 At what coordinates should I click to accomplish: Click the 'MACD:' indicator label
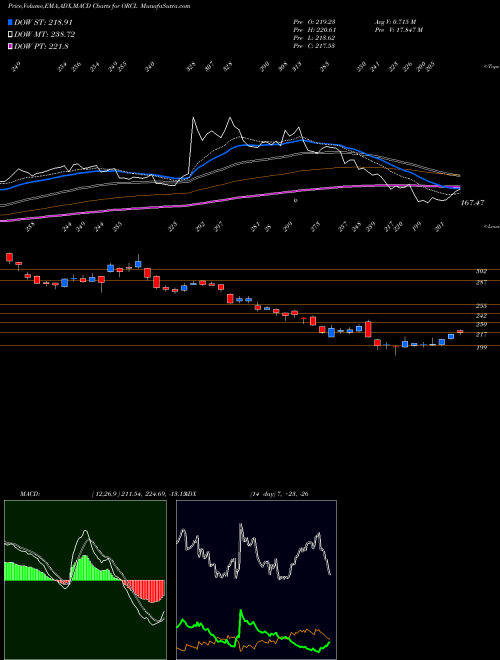tap(30, 493)
